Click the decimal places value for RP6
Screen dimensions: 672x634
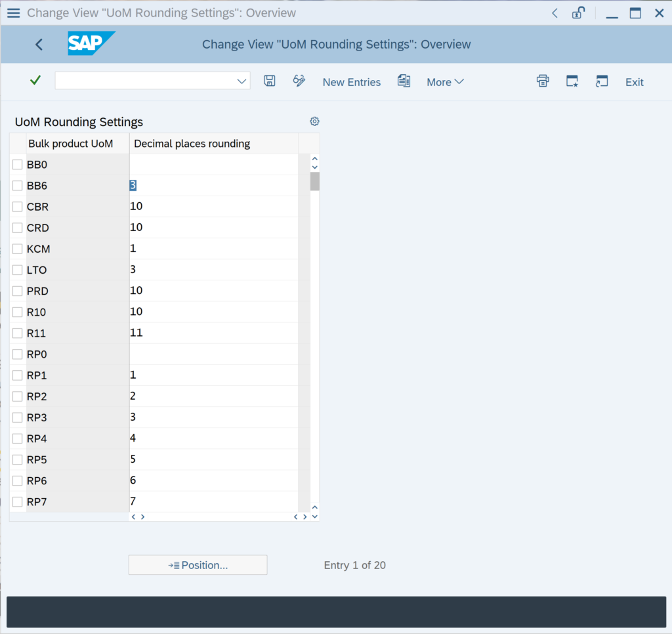(133, 480)
